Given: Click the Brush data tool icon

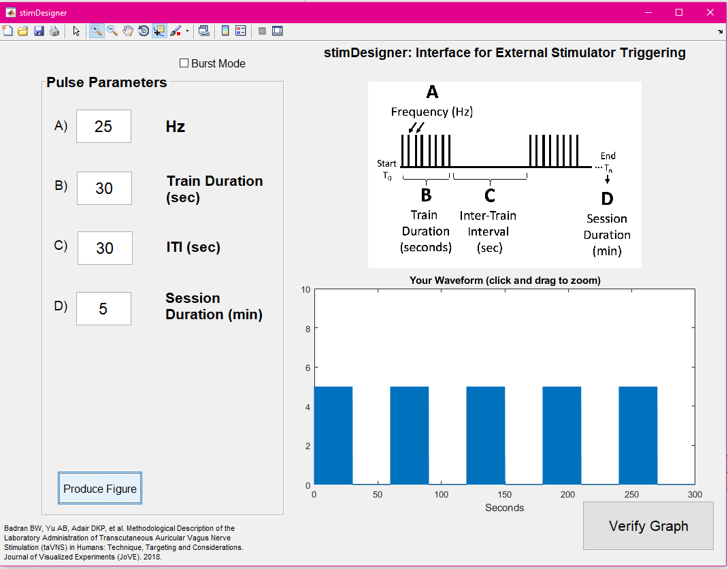Looking at the screenshot, I should point(175,31).
